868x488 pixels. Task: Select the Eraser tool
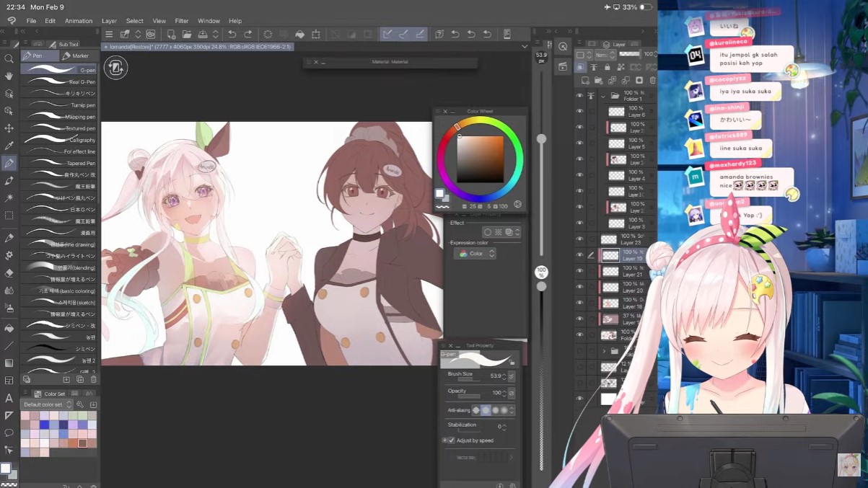(x=9, y=273)
